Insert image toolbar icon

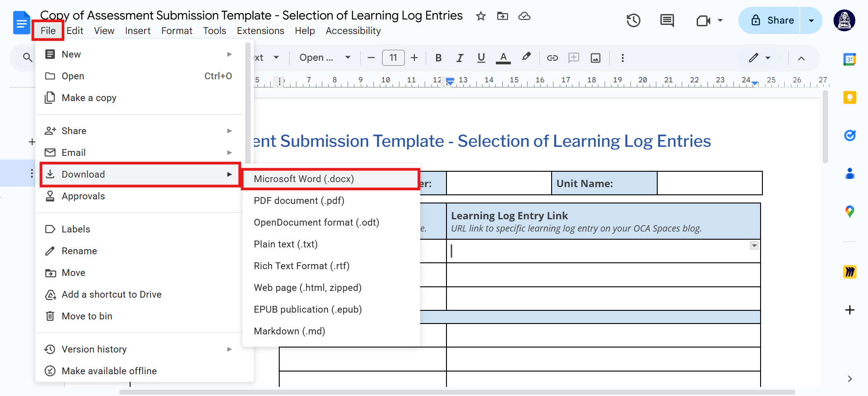[596, 58]
